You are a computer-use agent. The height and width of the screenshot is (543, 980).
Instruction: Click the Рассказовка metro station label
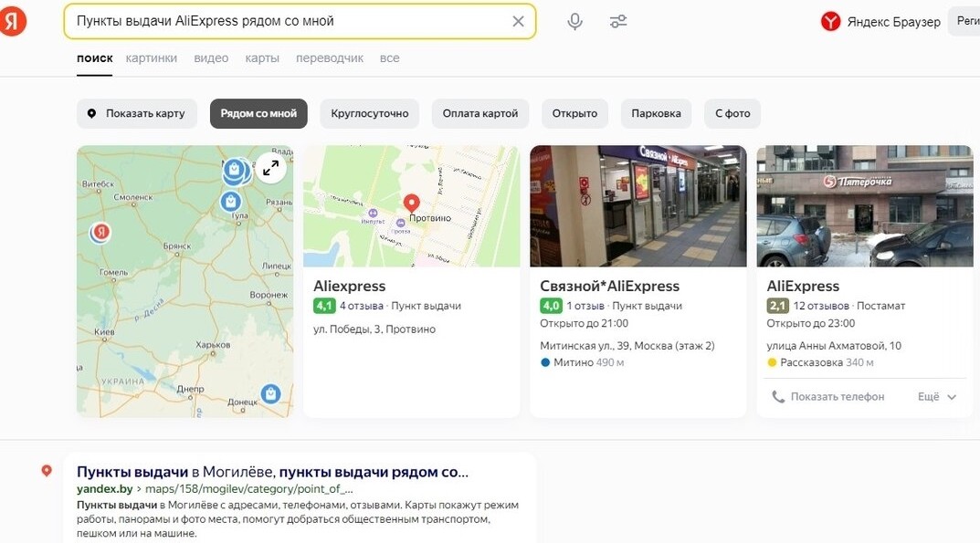(811, 362)
